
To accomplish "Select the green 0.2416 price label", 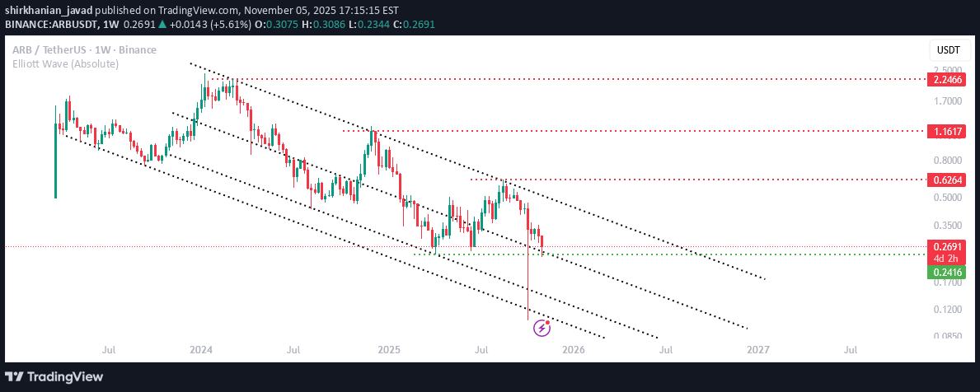I will (945, 272).
